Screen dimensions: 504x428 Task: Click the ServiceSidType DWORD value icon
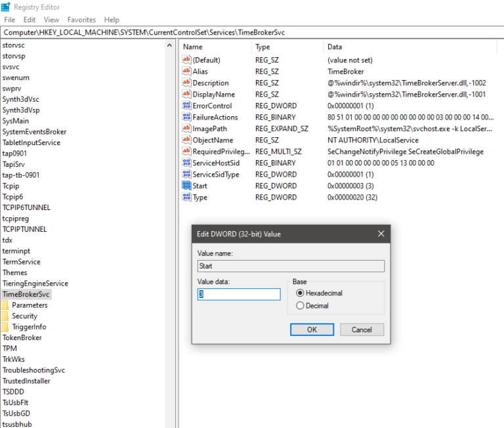point(186,175)
